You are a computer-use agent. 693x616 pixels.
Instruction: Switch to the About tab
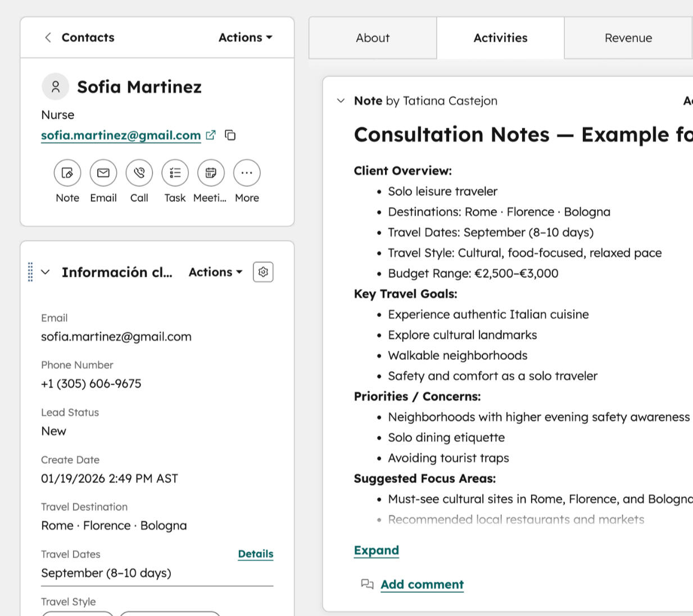pyautogui.click(x=373, y=38)
